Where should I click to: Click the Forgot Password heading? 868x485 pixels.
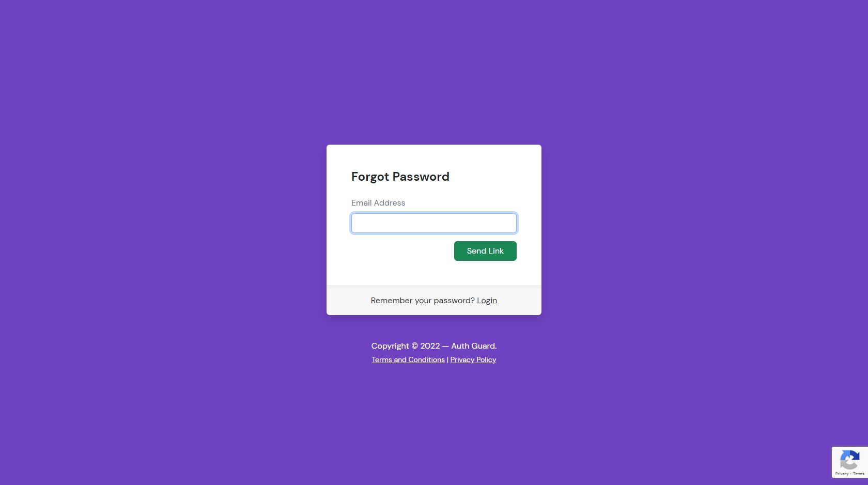pos(400,177)
